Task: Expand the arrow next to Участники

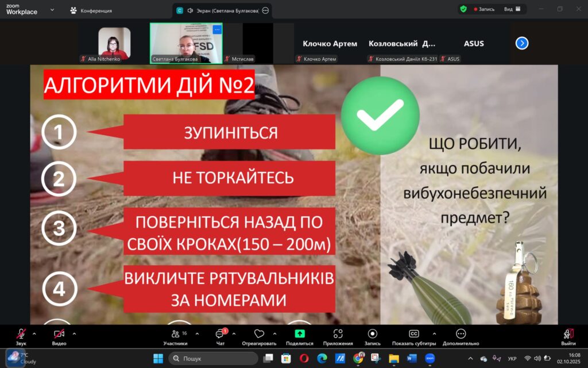Action: pos(197,333)
